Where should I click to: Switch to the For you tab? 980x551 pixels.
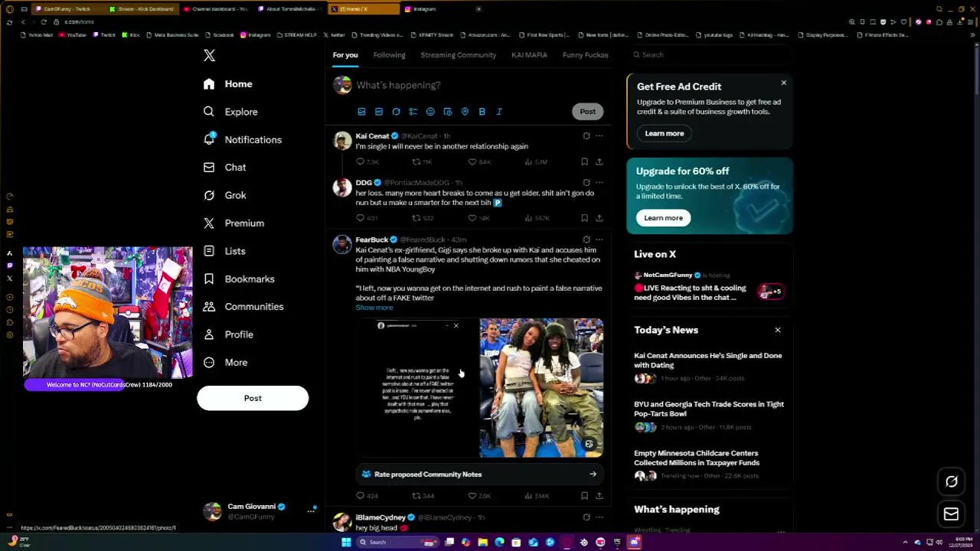(x=345, y=55)
